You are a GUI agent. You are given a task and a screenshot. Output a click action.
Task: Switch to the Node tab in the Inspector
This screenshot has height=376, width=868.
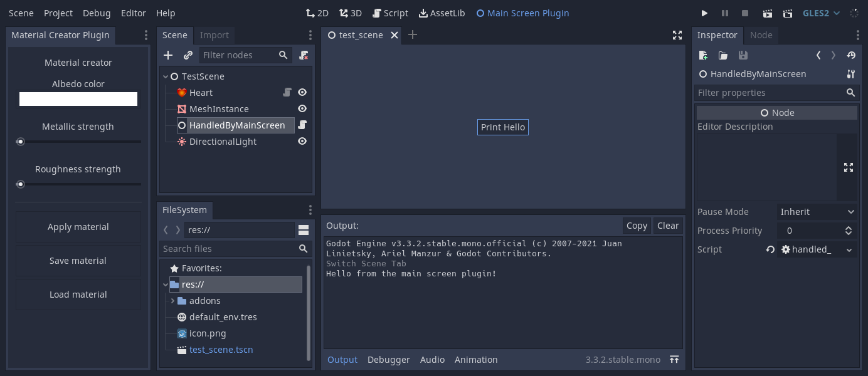point(761,35)
